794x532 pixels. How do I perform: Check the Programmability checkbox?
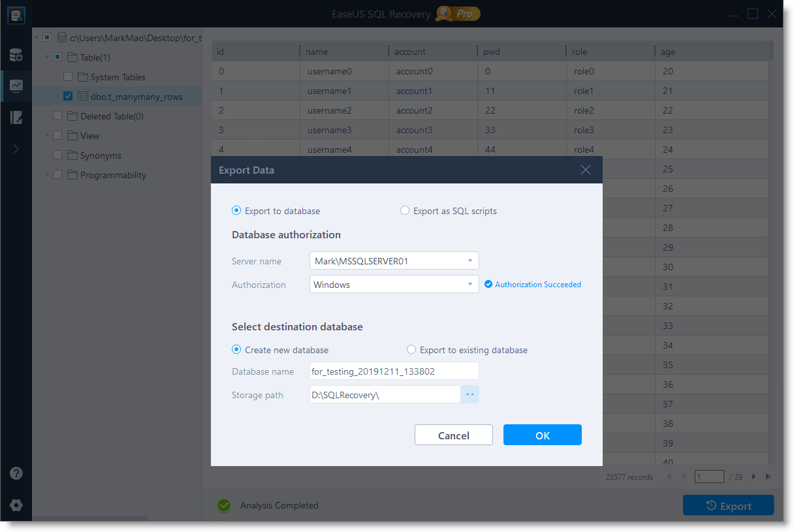(57, 175)
